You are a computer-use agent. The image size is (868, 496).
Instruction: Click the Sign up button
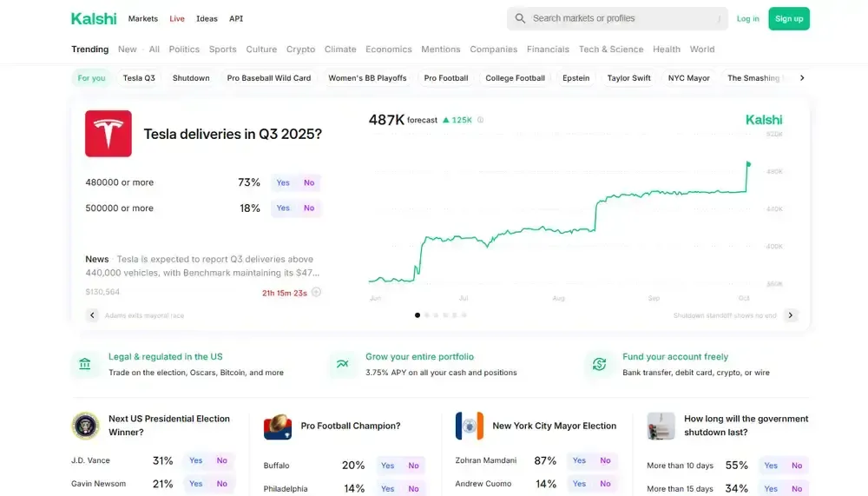click(789, 18)
